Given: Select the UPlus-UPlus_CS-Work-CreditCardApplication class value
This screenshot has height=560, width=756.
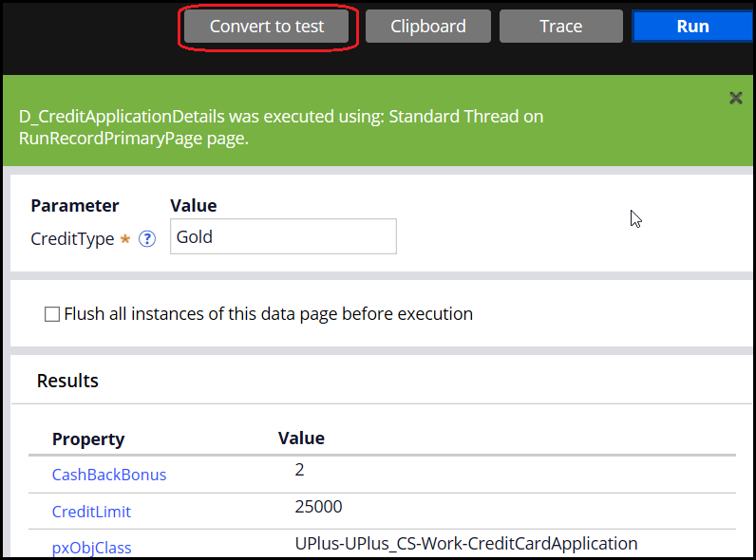Looking at the screenshot, I should [466, 544].
